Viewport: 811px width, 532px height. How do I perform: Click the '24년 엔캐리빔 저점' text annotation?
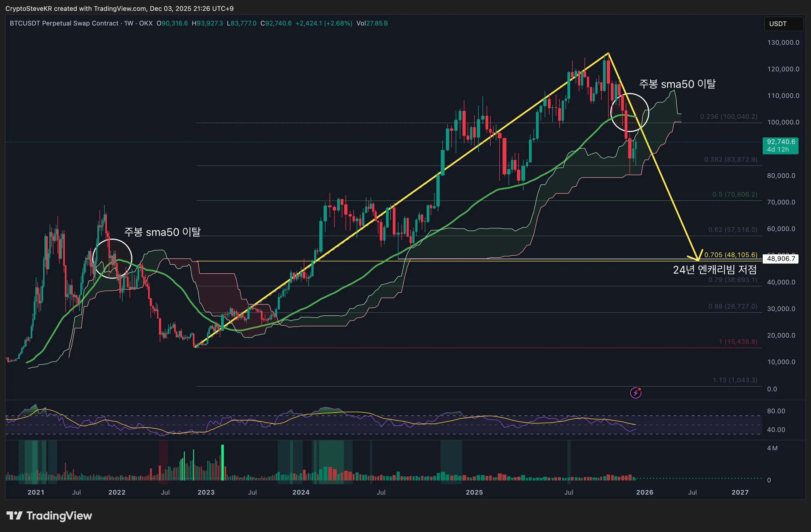pos(714,270)
